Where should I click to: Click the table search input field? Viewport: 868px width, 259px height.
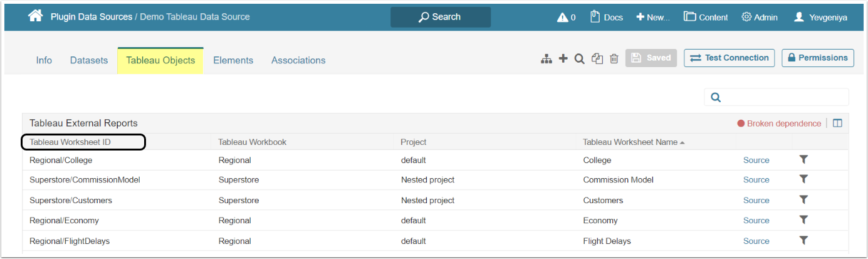point(783,97)
